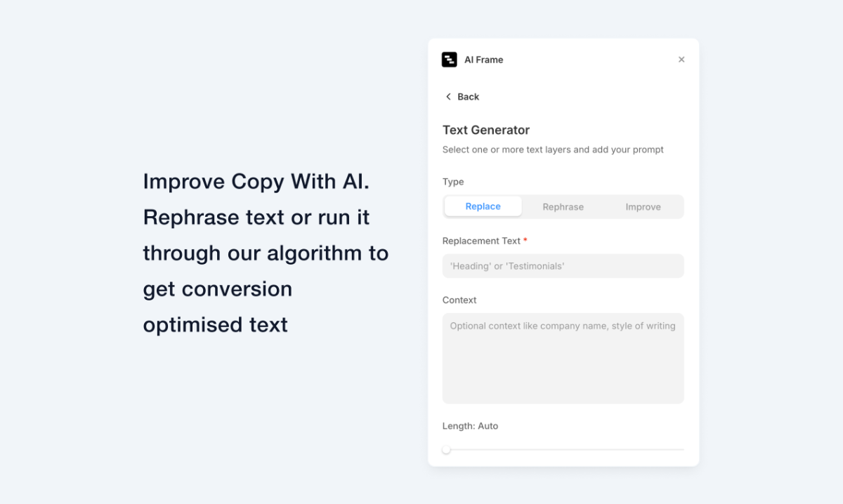
Task: Click the back chevron arrow icon
Action: point(448,97)
